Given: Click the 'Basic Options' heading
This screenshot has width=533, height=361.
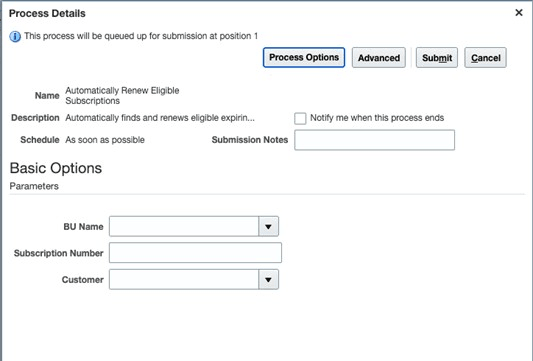Looking at the screenshot, I should [x=56, y=168].
